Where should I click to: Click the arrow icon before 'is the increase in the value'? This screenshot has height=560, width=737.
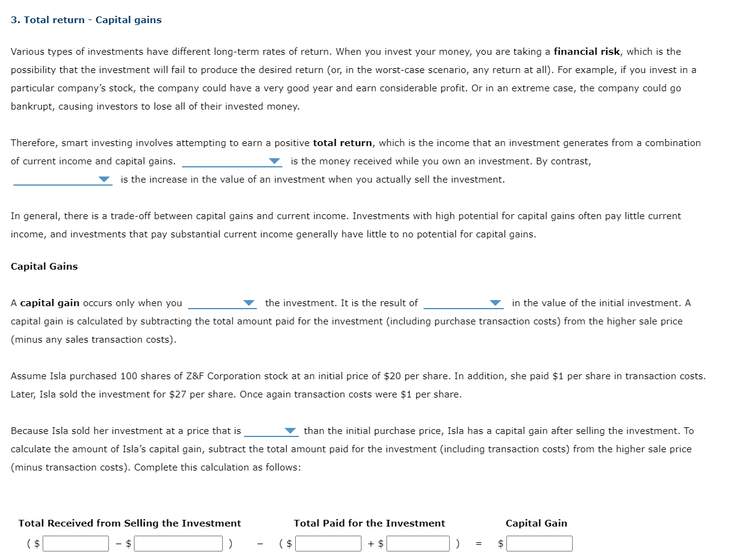[104, 179]
